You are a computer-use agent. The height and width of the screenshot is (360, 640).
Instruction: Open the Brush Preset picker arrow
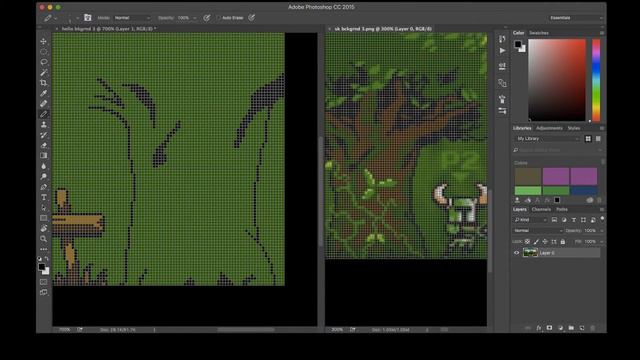[x=78, y=18]
